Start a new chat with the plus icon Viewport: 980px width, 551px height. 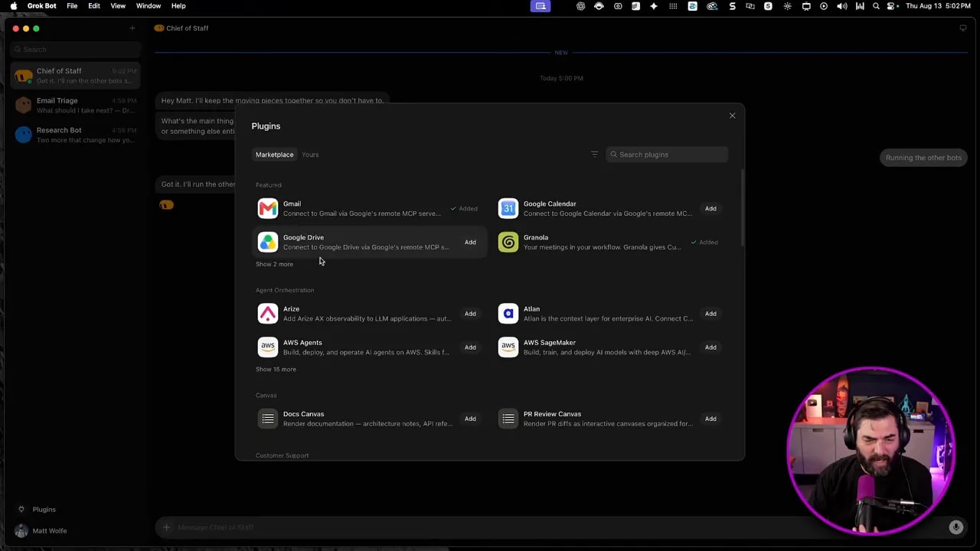pos(132,28)
